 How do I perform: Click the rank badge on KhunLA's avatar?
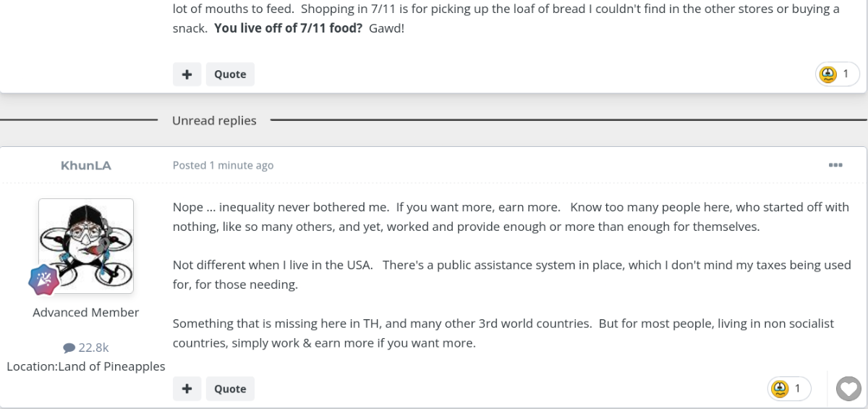click(x=44, y=280)
